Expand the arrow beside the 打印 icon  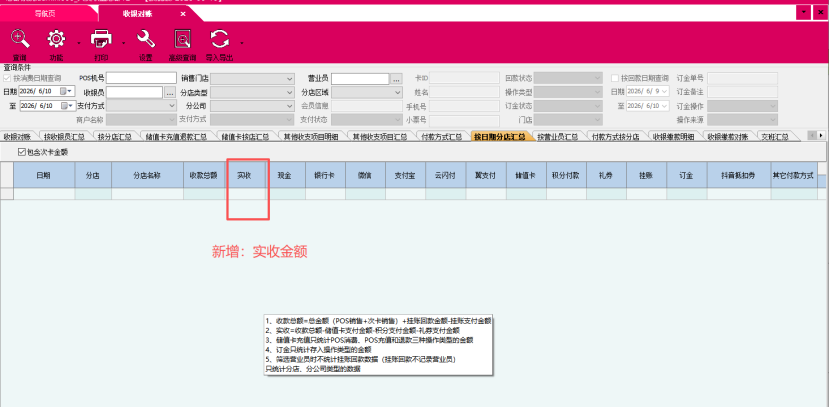[124, 43]
